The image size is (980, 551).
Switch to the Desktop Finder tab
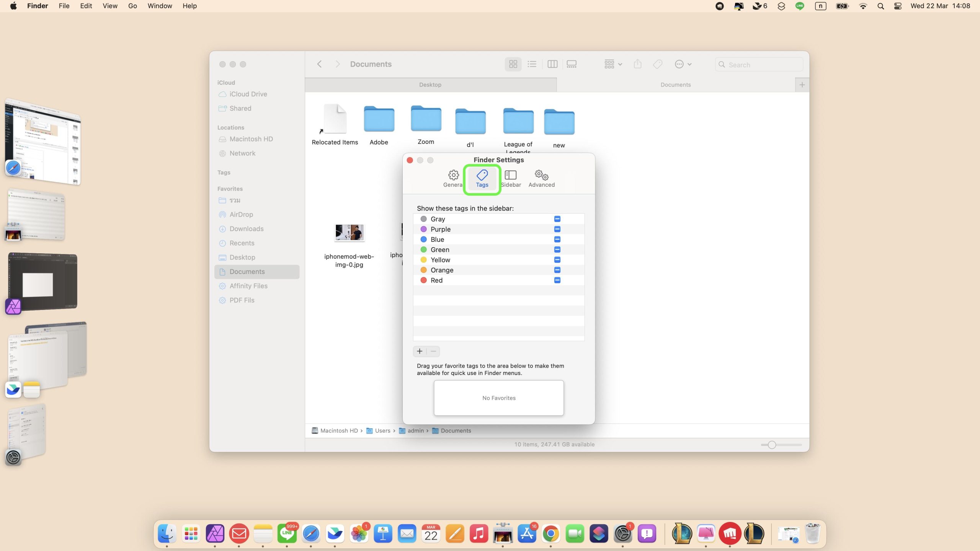(430, 85)
